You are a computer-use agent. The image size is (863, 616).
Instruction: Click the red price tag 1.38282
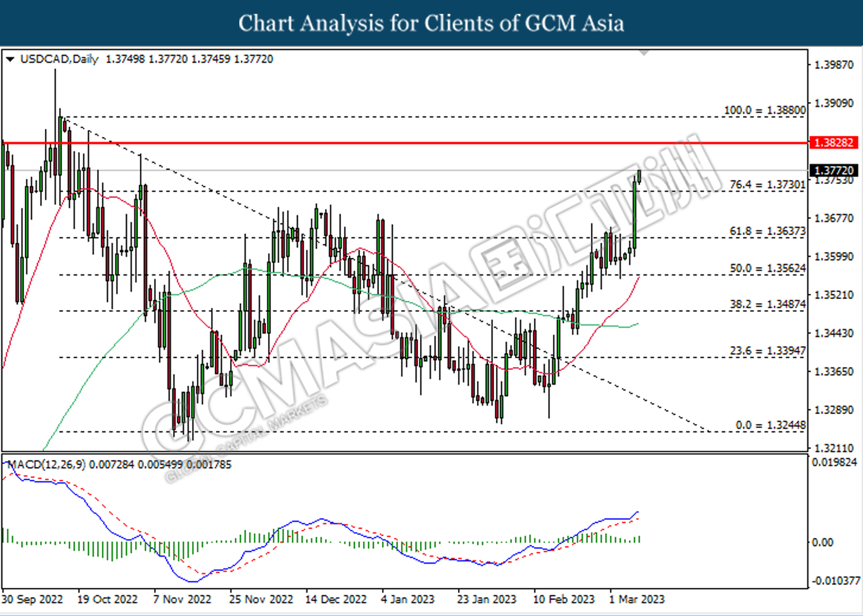tap(834, 143)
